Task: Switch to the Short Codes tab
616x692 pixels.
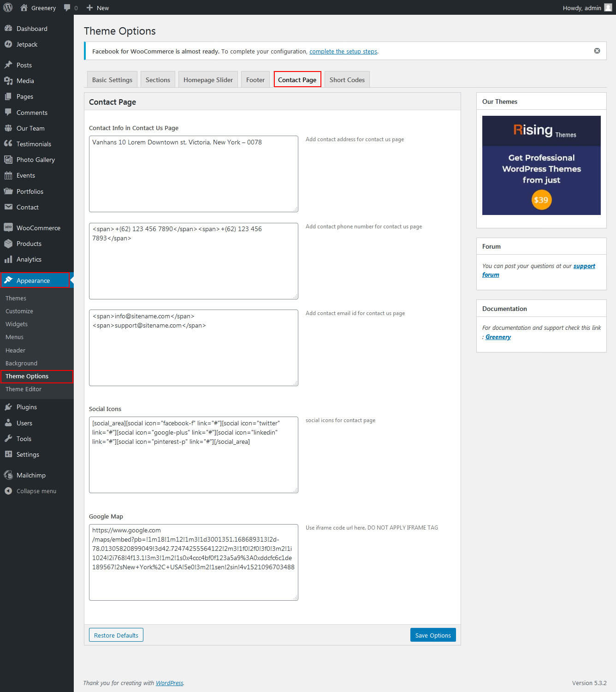Action: pos(347,80)
